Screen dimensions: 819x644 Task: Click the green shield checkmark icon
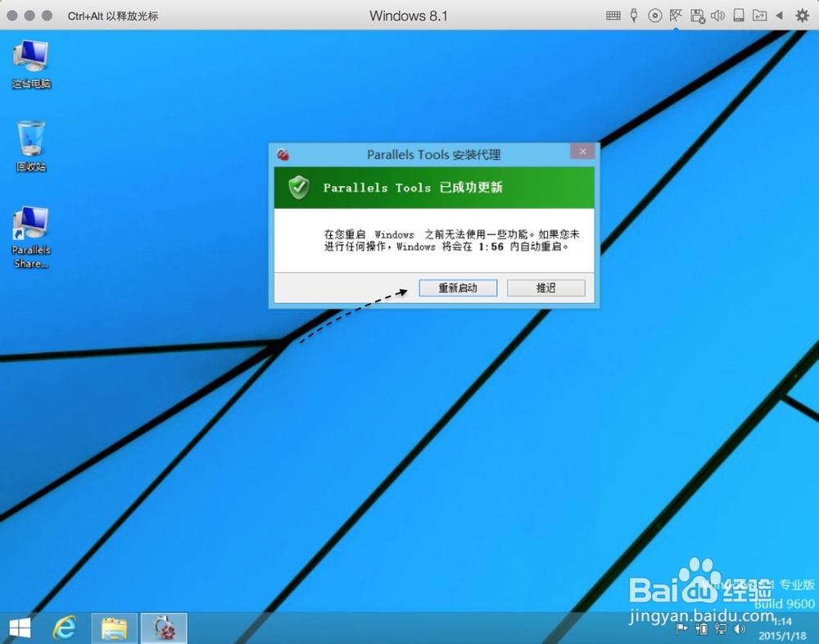(x=299, y=187)
